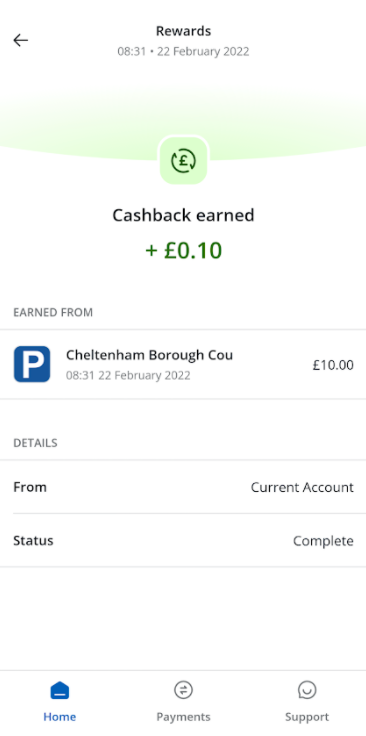Switch to the Payments tab label
The height and width of the screenshot is (736, 366).
(183, 717)
